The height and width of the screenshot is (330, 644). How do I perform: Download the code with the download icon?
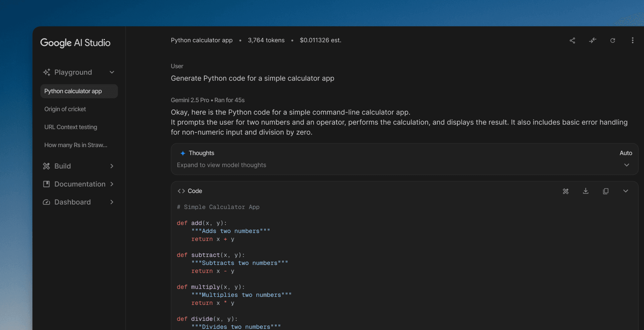pyautogui.click(x=586, y=191)
